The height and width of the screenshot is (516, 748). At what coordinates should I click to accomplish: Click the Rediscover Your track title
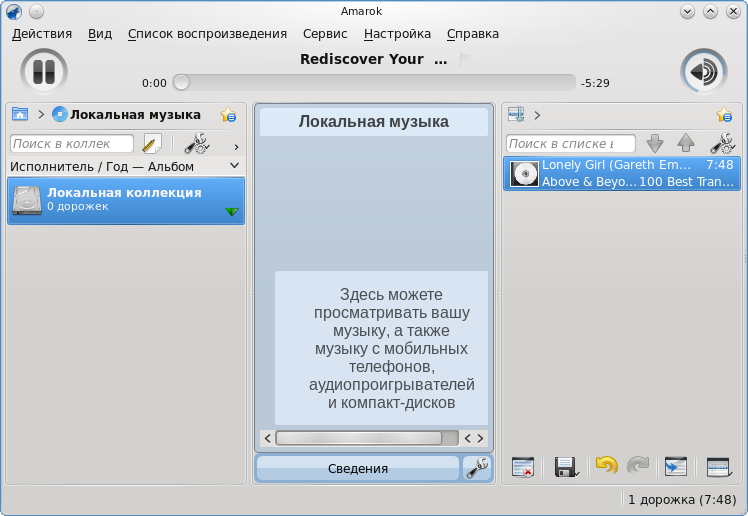pyautogui.click(x=374, y=59)
